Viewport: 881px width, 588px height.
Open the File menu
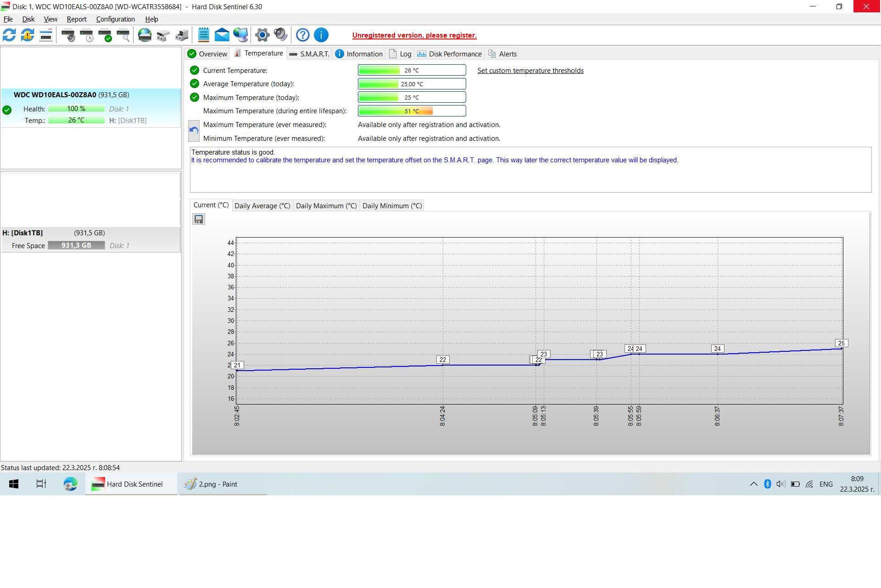(8, 19)
